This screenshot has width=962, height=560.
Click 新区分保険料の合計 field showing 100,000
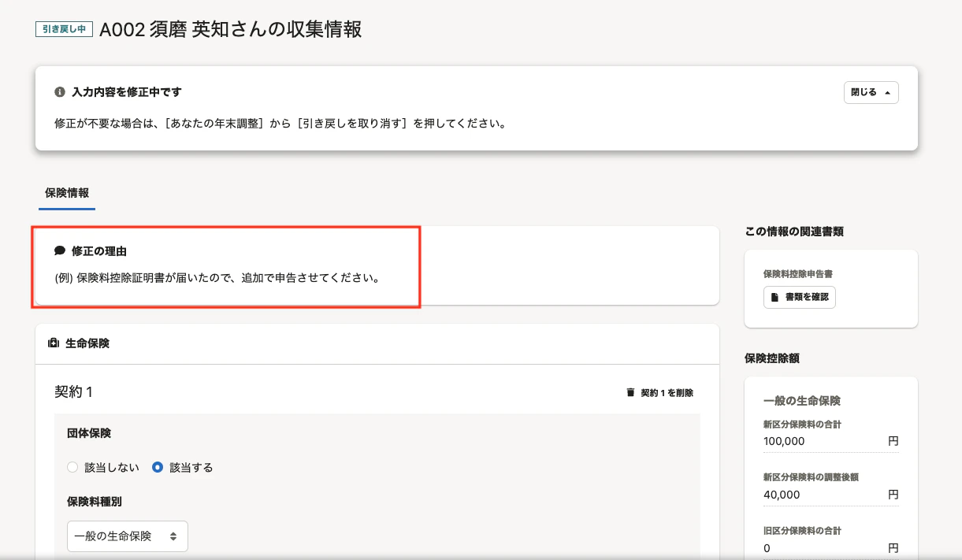pos(830,441)
